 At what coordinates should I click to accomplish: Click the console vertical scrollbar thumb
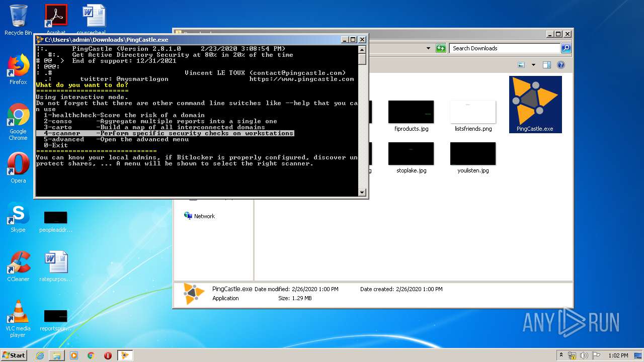click(362, 59)
